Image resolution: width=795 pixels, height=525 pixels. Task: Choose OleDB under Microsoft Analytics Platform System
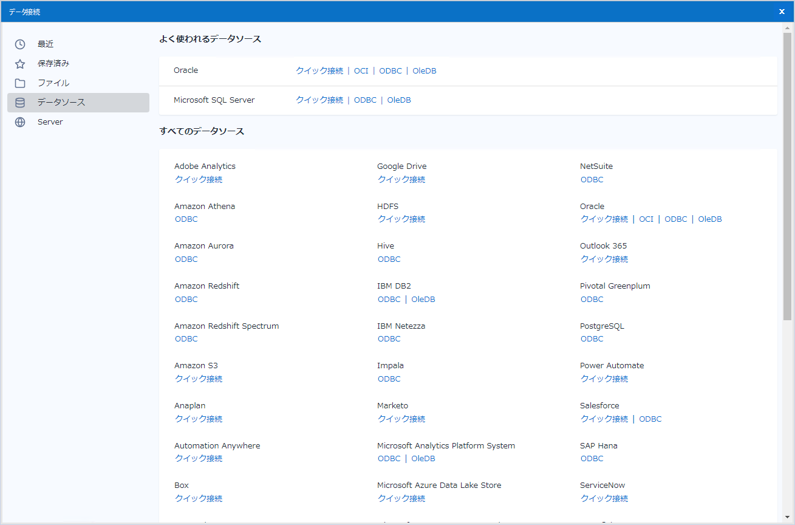[423, 459]
